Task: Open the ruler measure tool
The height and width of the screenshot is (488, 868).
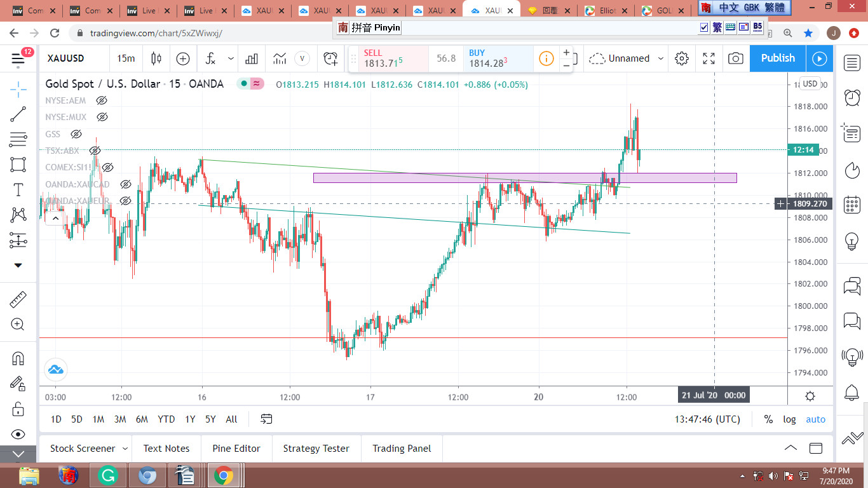Action: [x=18, y=299]
